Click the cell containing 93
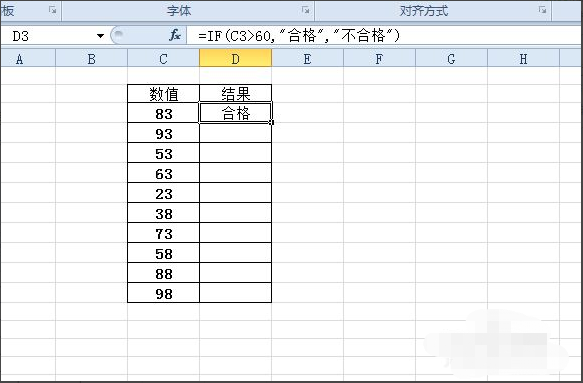The image size is (583, 383). pos(163,133)
